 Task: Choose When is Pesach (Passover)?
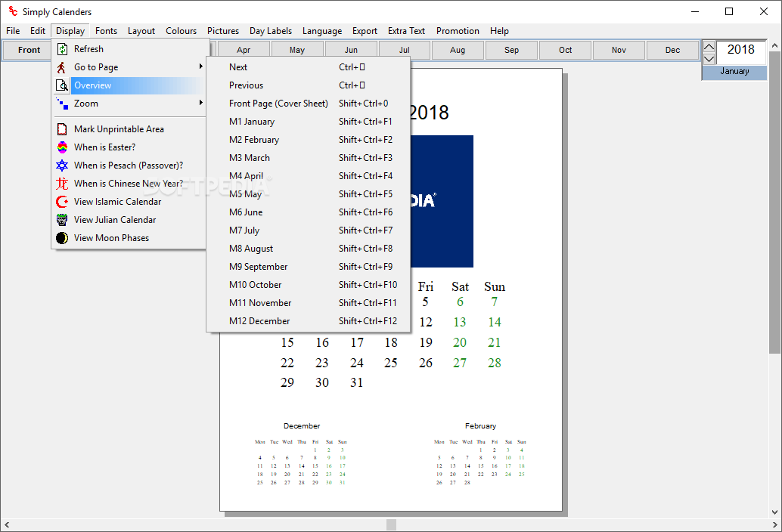[129, 165]
